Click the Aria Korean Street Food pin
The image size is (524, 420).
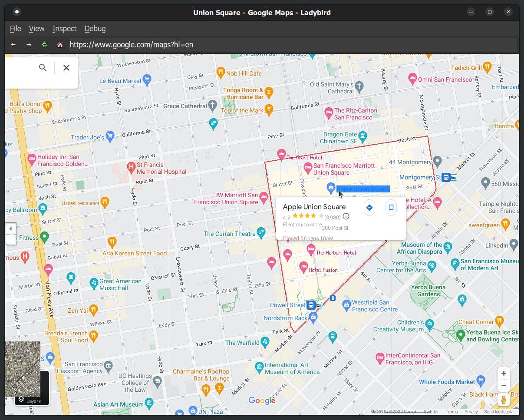(x=112, y=241)
